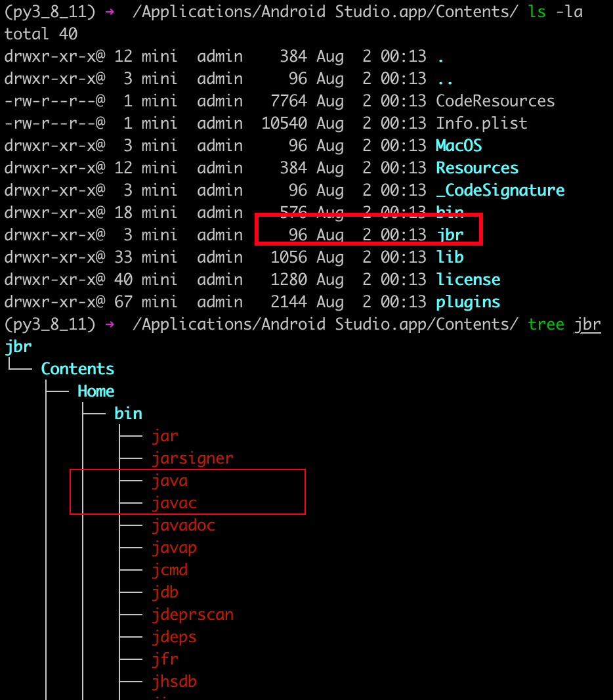Select the Info.plist file name
Viewport: 613px width, 700px height.
click(481, 123)
